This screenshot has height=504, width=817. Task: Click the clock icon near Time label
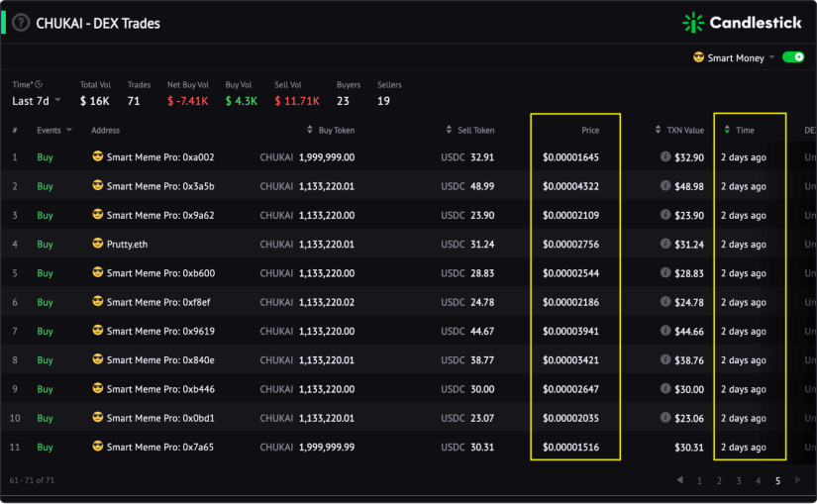pyautogui.click(x=39, y=84)
